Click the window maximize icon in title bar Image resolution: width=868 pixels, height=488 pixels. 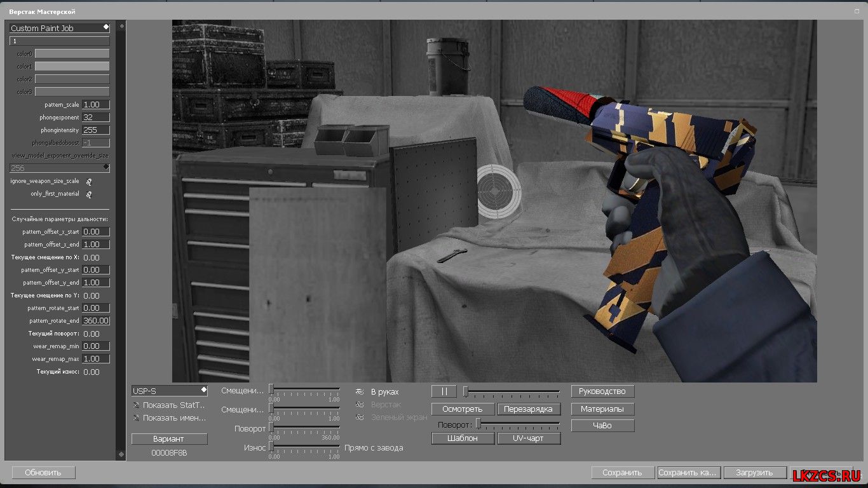point(857,11)
